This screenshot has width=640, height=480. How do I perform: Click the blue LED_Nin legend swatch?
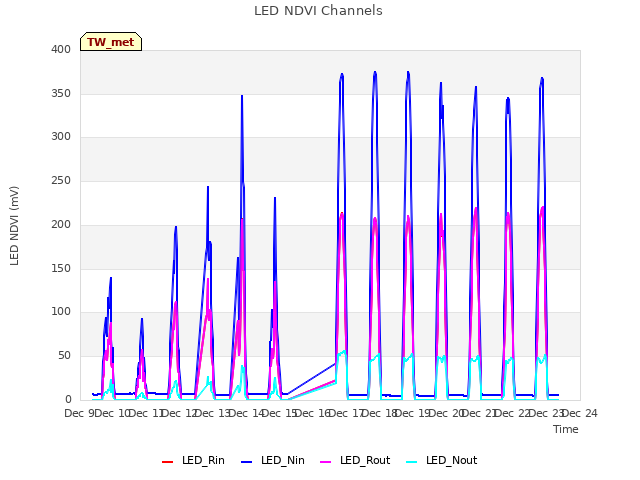tap(247, 462)
